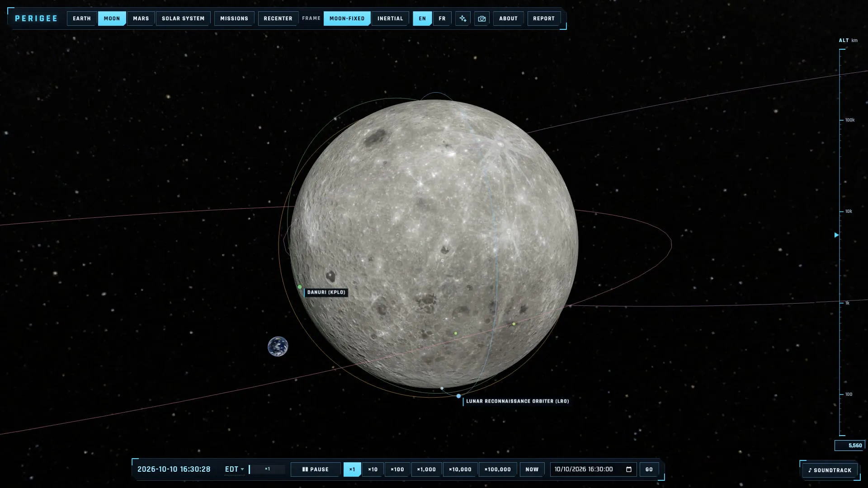868x488 pixels.
Task: Click the altitude scale pointer arrow
Action: [836, 235]
